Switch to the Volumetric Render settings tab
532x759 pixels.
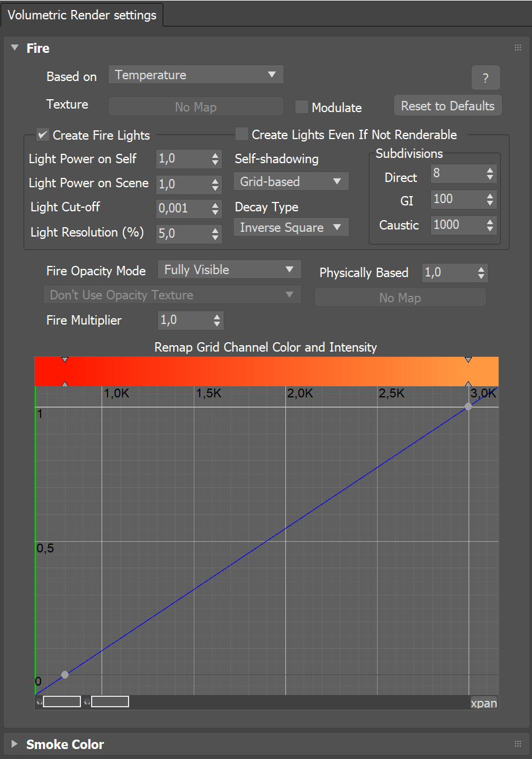pyautogui.click(x=82, y=15)
